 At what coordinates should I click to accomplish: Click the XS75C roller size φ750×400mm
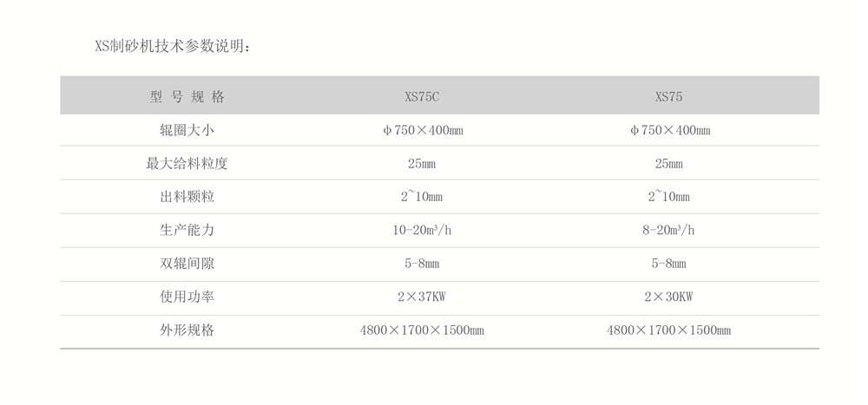coord(423,130)
